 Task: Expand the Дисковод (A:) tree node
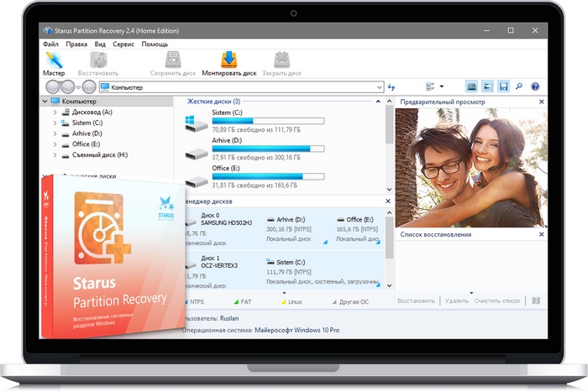coord(55,112)
